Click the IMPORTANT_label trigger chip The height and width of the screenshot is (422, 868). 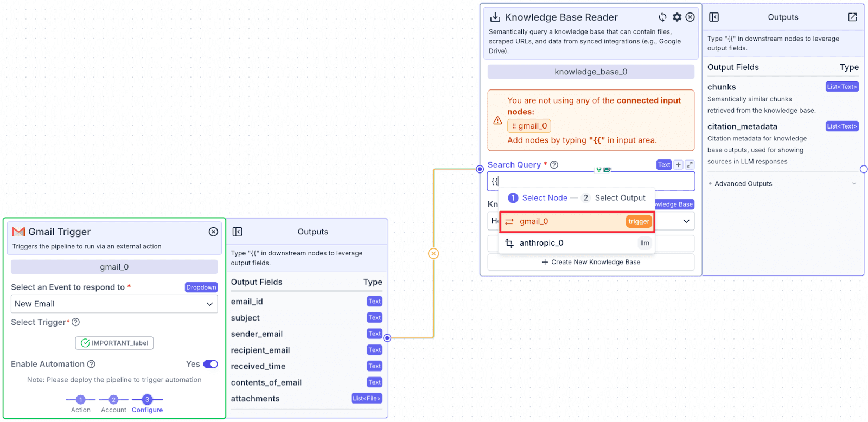click(x=114, y=343)
